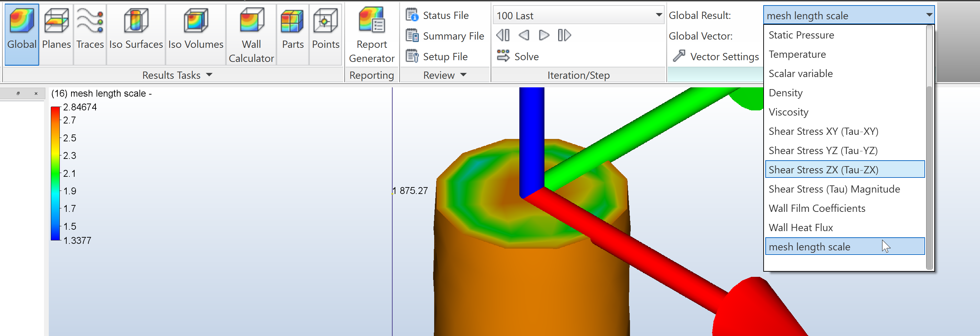Select the Parts results tool
This screenshot has height=336, width=980.
click(292, 34)
